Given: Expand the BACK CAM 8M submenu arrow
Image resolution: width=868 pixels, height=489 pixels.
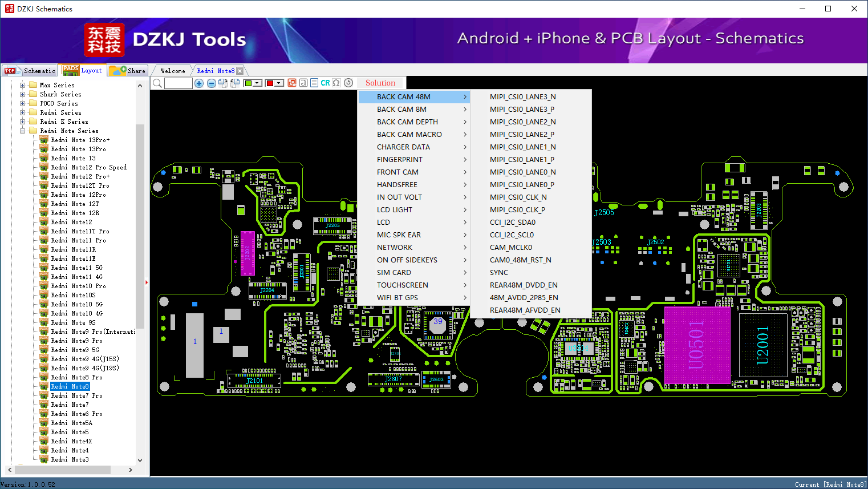Looking at the screenshot, I should point(465,110).
